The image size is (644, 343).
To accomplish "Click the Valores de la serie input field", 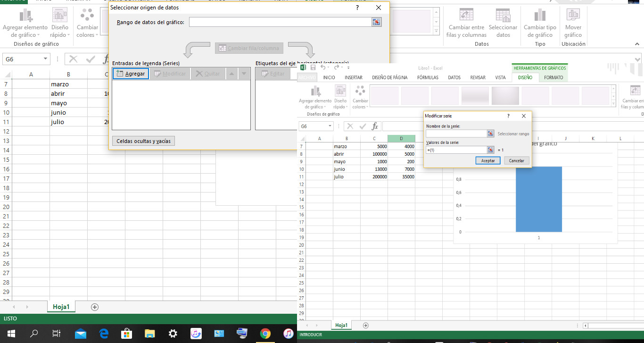I will tap(456, 150).
